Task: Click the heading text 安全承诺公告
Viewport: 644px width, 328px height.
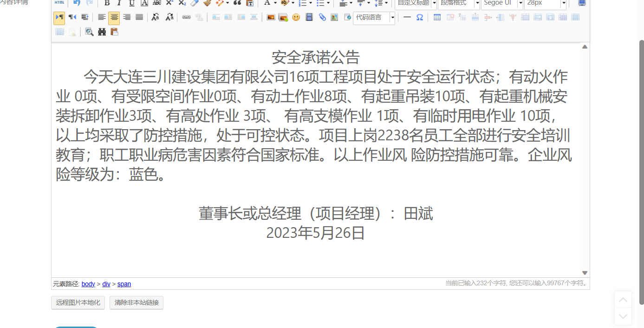Action: 316,58
